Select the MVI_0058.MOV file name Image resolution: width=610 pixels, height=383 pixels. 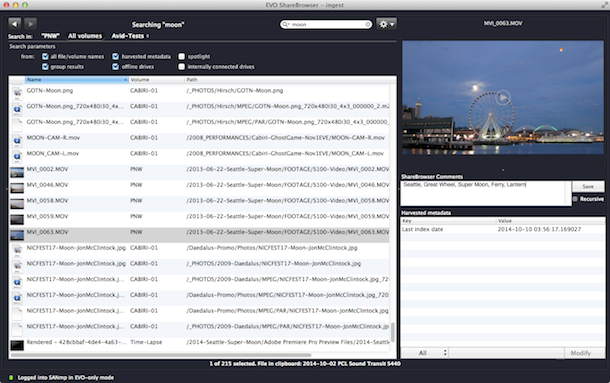click(47, 200)
